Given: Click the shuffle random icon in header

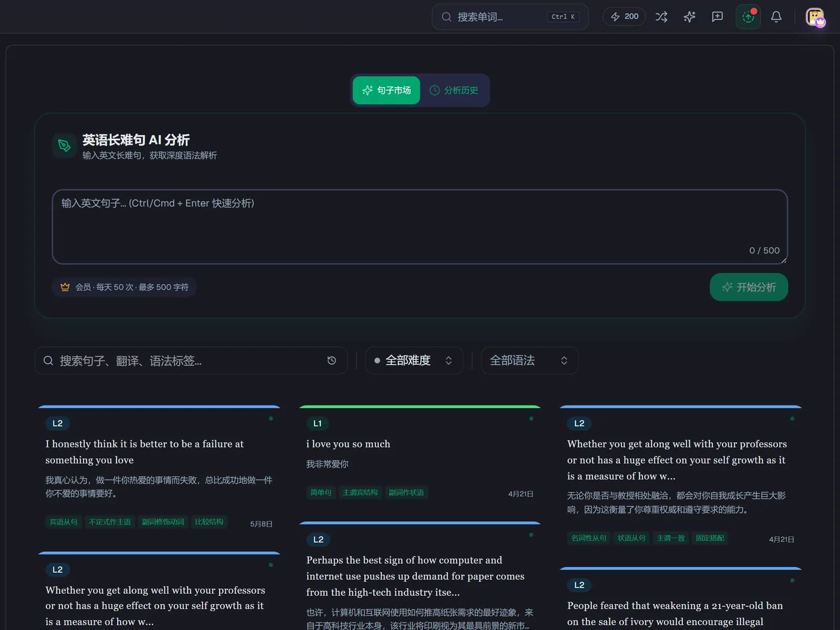Looking at the screenshot, I should [x=661, y=17].
